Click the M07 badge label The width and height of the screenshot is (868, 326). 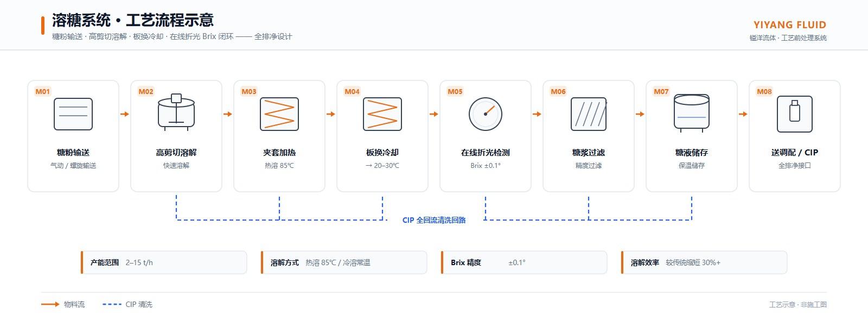coord(661,91)
